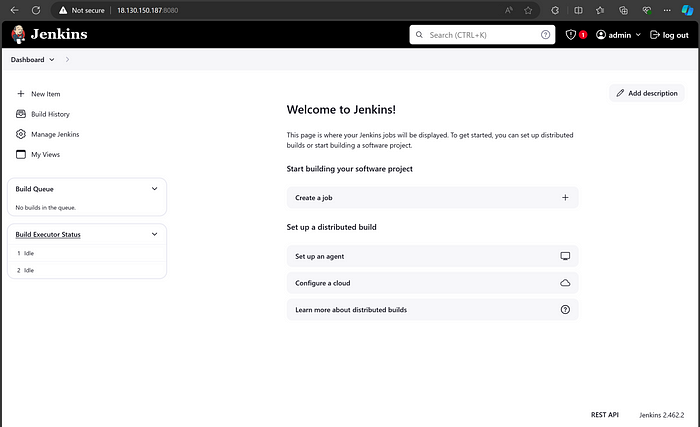This screenshot has width=700, height=427.
Task: Add page to favorites star icon
Action: (x=528, y=10)
